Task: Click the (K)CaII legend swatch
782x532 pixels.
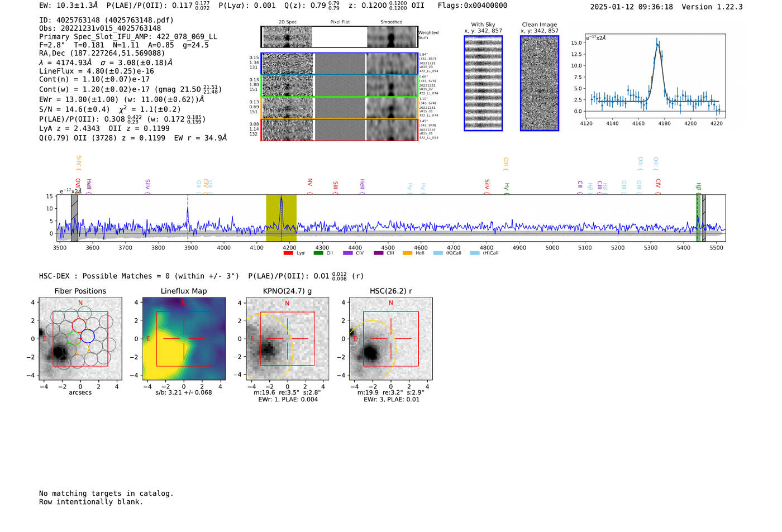Action: pyautogui.click(x=438, y=253)
